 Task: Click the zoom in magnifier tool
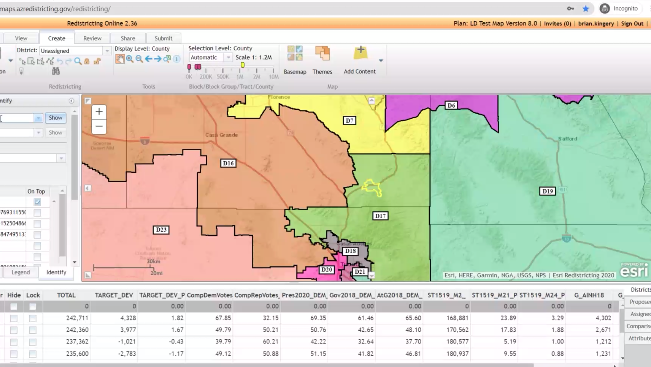click(x=130, y=59)
